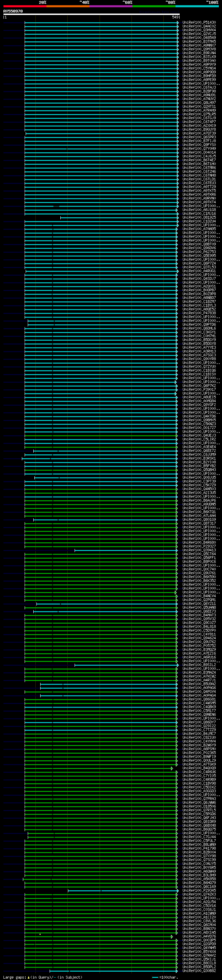The height and width of the screenshot is (980, 222).
Task: Click the orange ~40% identity legend segment
Action: click(68, 6)
